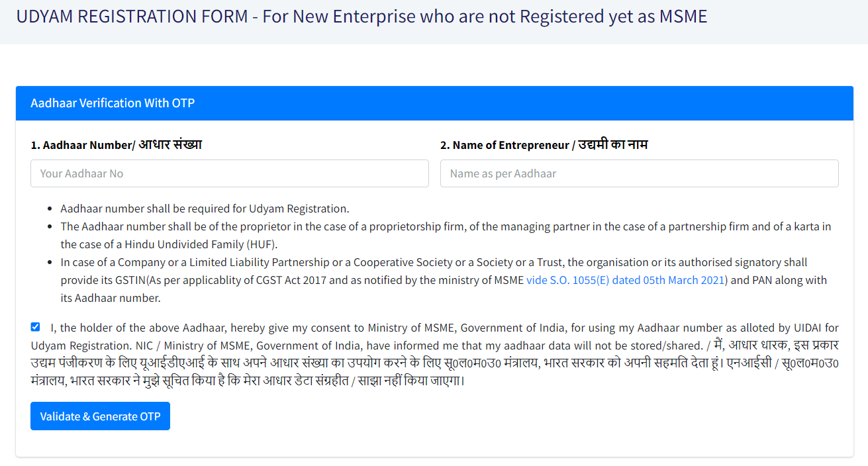Click the first bullet point about Udyam Registration

point(203,208)
